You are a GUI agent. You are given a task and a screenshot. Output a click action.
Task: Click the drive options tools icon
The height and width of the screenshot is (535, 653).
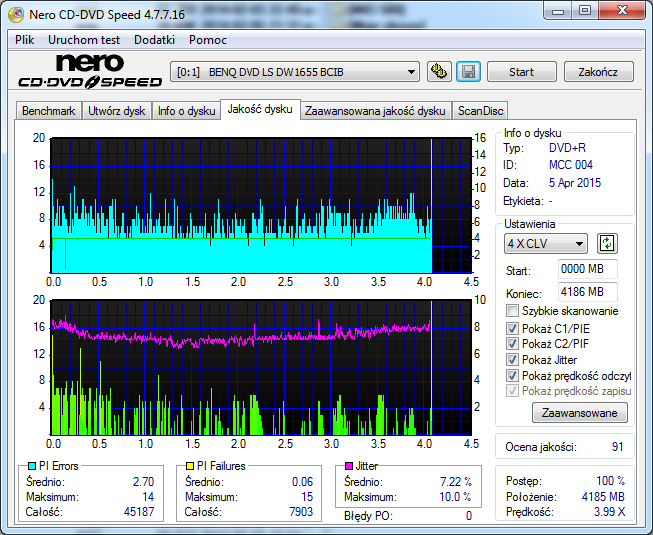439,72
